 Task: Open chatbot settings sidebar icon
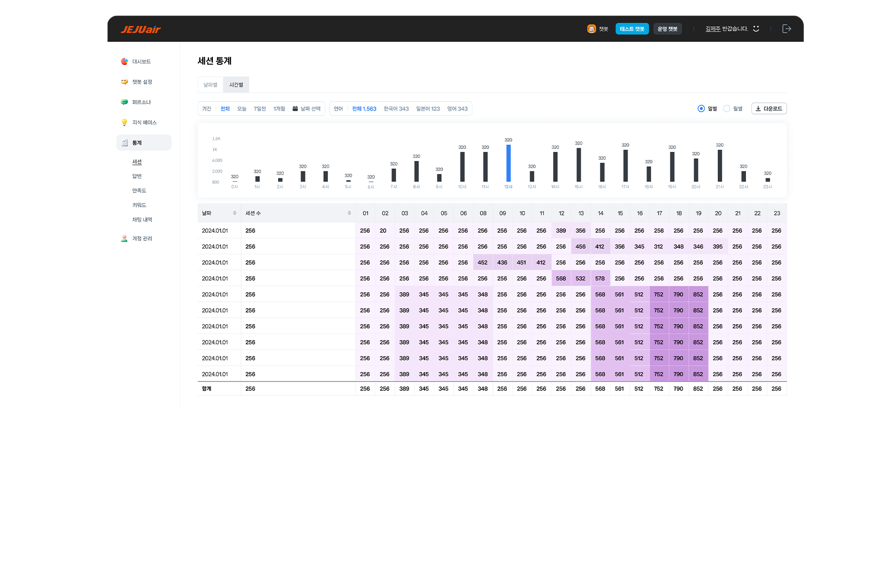click(x=124, y=82)
